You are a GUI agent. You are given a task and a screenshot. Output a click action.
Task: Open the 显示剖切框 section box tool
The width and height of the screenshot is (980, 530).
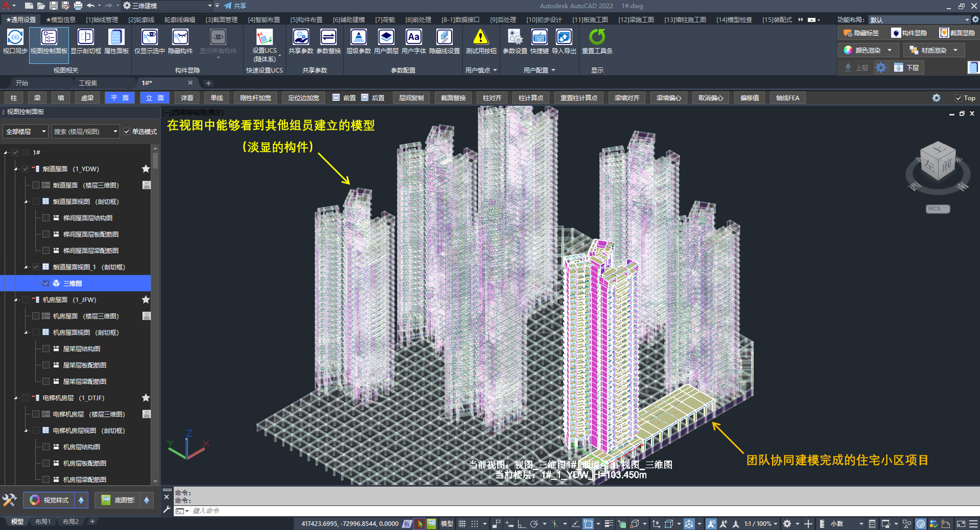pos(85,38)
